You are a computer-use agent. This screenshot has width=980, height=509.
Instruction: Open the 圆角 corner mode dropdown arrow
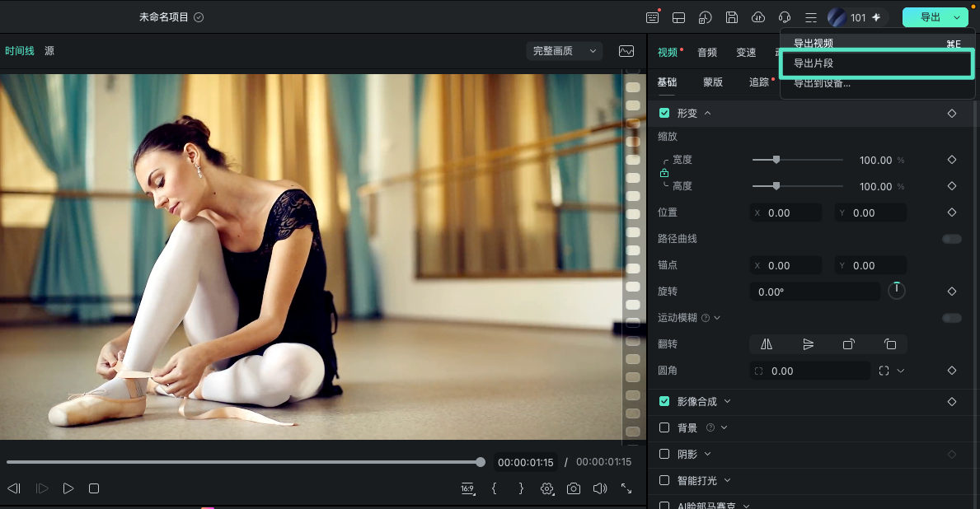(901, 371)
